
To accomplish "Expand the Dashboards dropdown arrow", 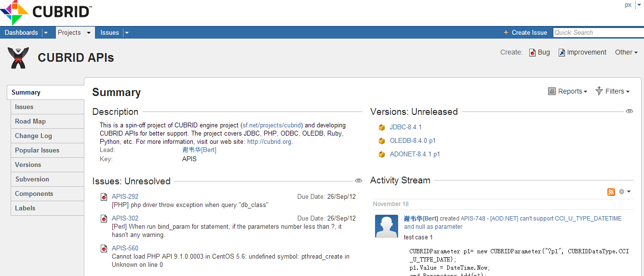I will click(x=46, y=33).
